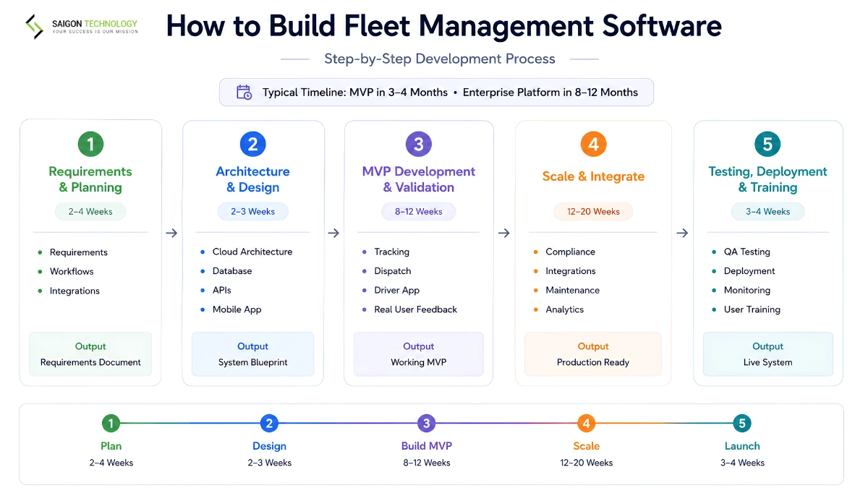868x488 pixels.
Task: Select the Dispatch bullet item
Action: pos(386,271)
